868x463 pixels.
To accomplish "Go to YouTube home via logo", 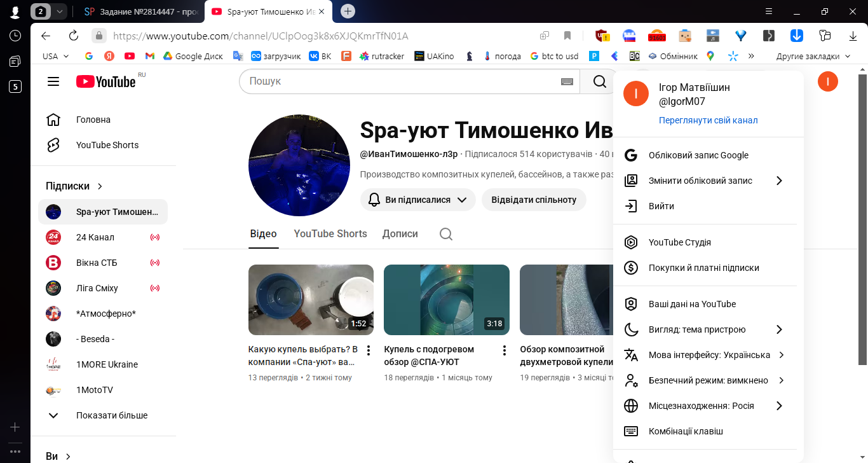I will (x=106, y=81).
